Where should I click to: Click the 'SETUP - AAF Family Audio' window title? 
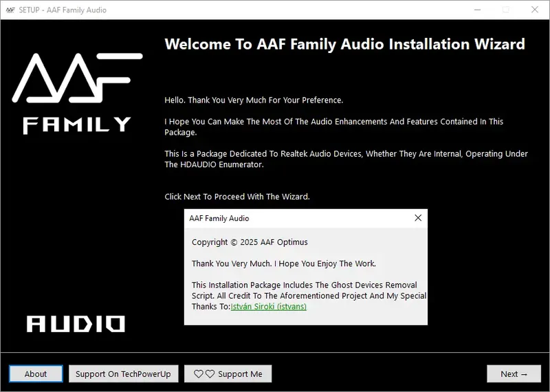tap(63, 10)
